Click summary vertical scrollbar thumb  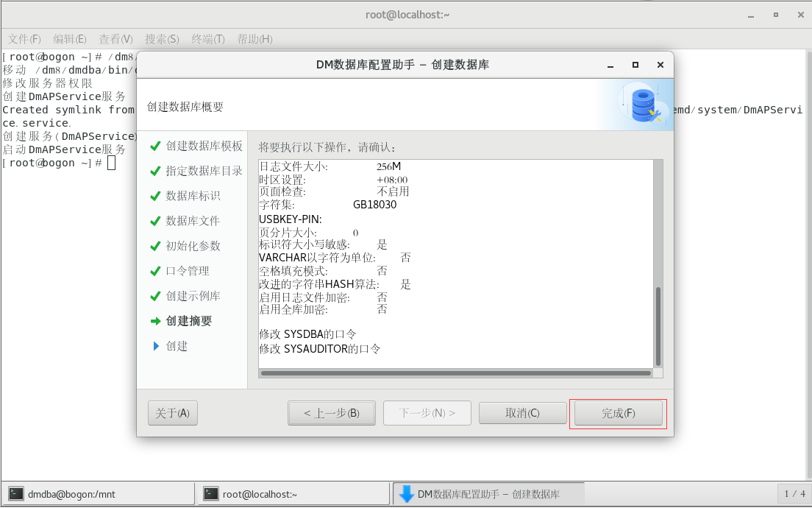point(658,326)
